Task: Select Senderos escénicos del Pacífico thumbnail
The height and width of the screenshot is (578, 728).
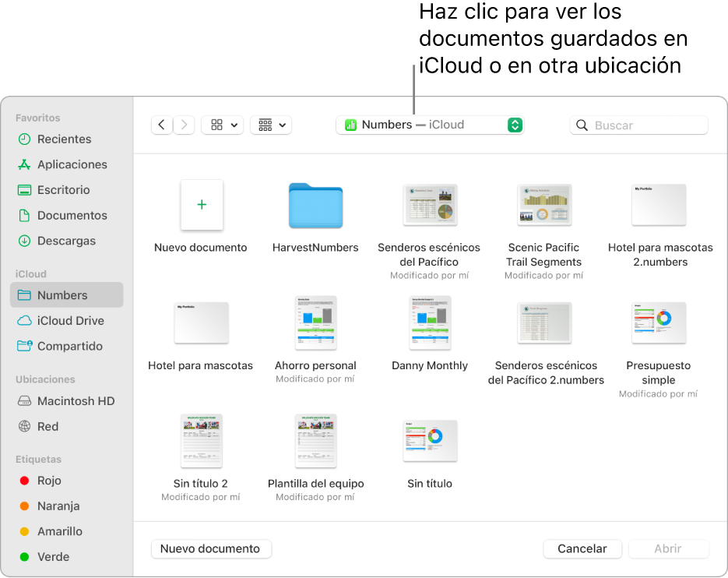Action: [430, 205]
